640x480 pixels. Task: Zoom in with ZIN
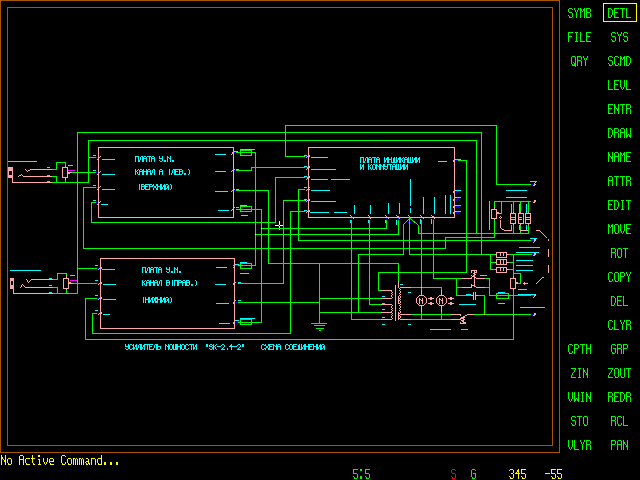pos(579,373)
